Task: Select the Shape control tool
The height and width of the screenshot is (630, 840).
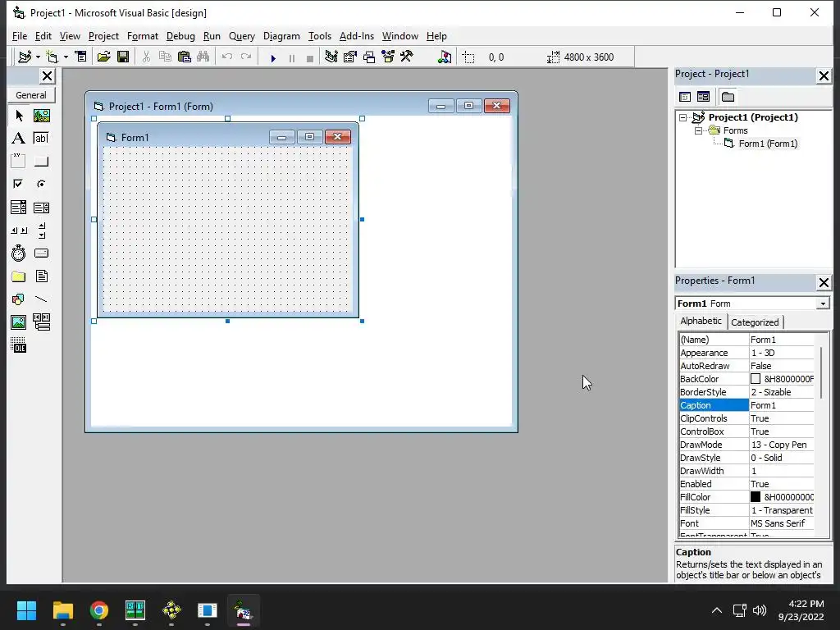Action: point(19,299)
